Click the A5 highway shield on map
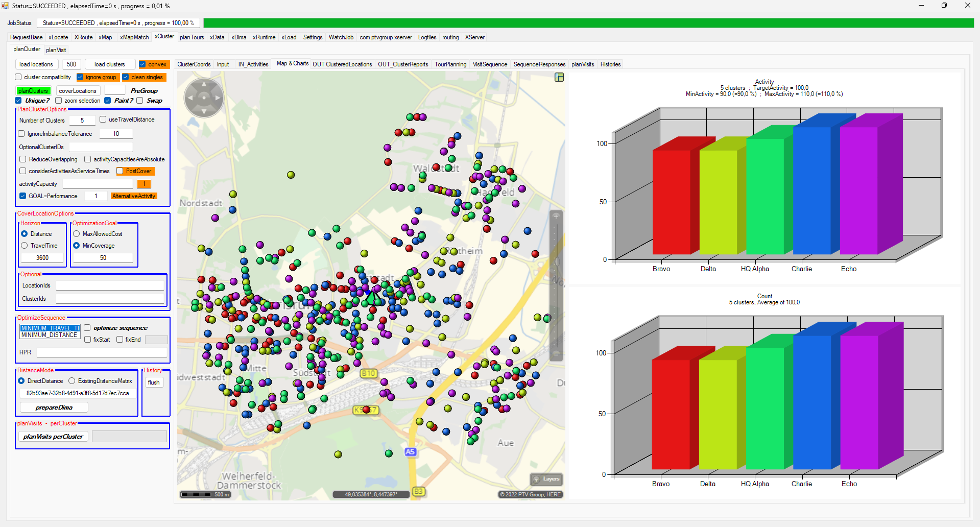980x527 pixels. tap(410, 452)
